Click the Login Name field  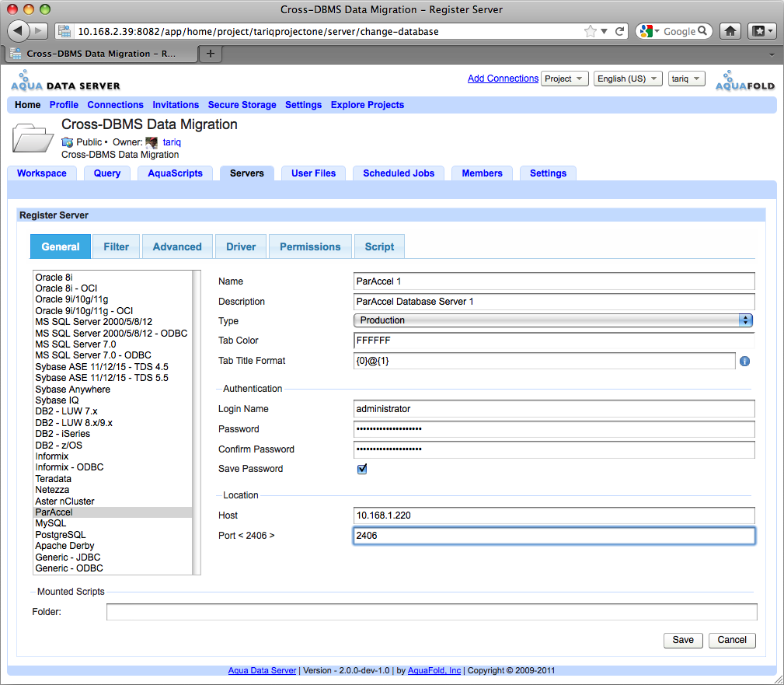point(554,409)
